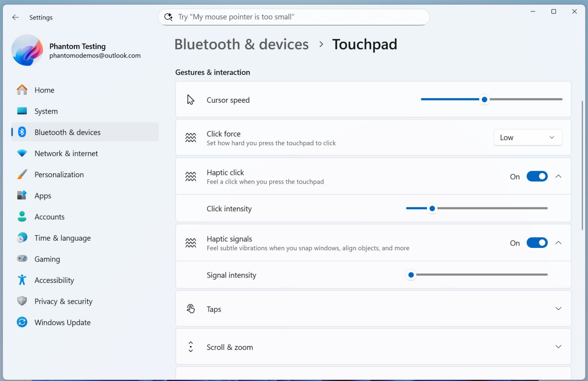Click the Windows Update sync icon
The width and height of the screenshot is (588, 381).
point(22,322)
